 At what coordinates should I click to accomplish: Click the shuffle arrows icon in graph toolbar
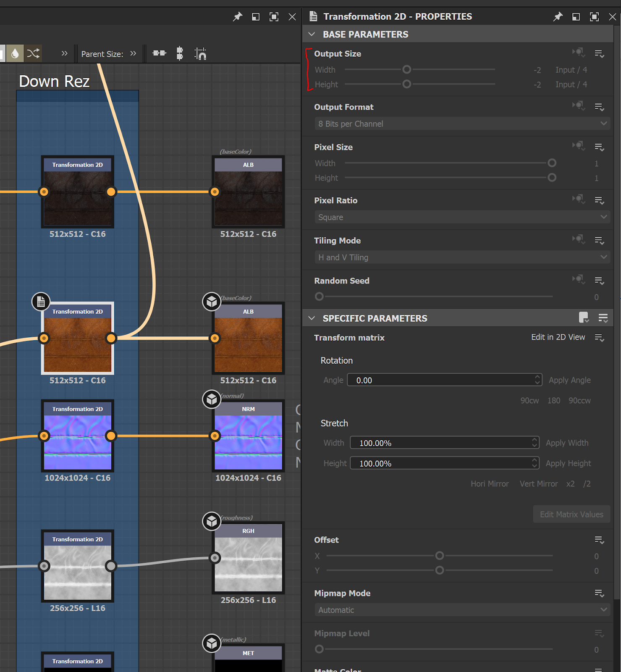(33, 53)
